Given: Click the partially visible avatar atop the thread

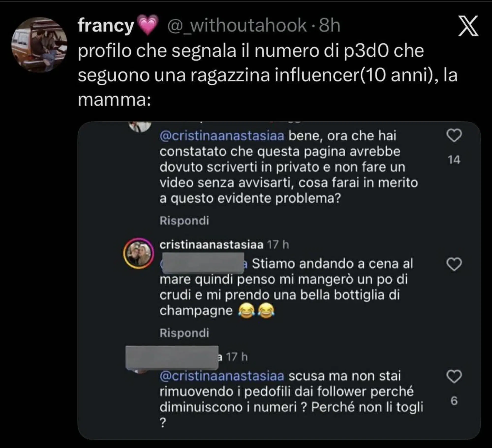Looking at the screenshot, I should tap(140, 126).
